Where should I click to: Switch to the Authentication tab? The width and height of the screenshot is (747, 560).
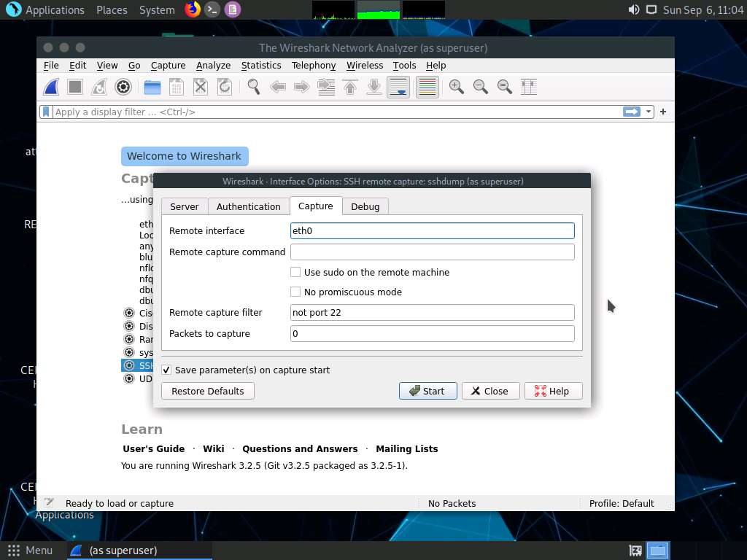tap(249, 206)
